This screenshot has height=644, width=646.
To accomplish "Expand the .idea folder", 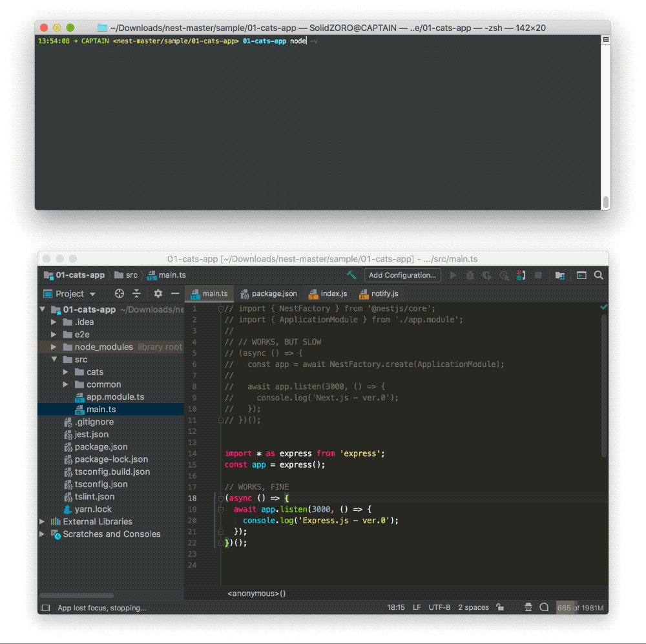I will click(54, 322).
